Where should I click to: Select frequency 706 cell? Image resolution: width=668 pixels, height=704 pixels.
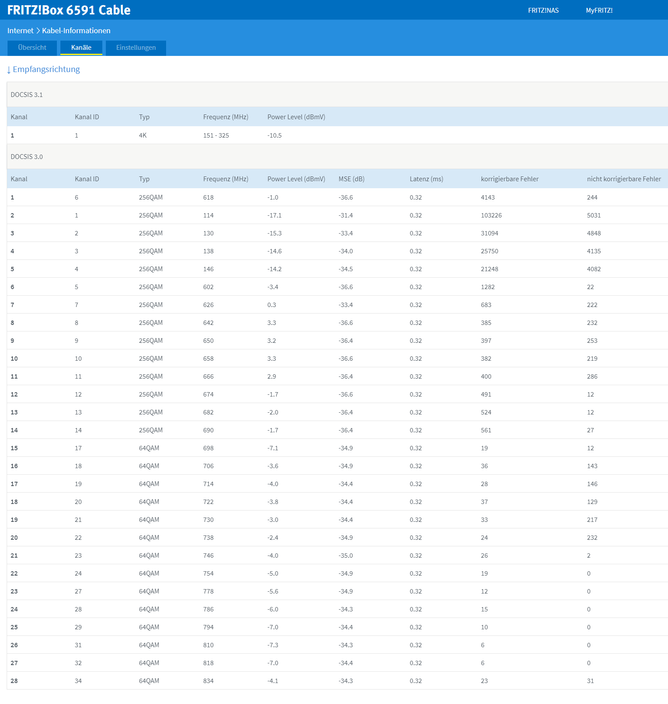[208, 466]
